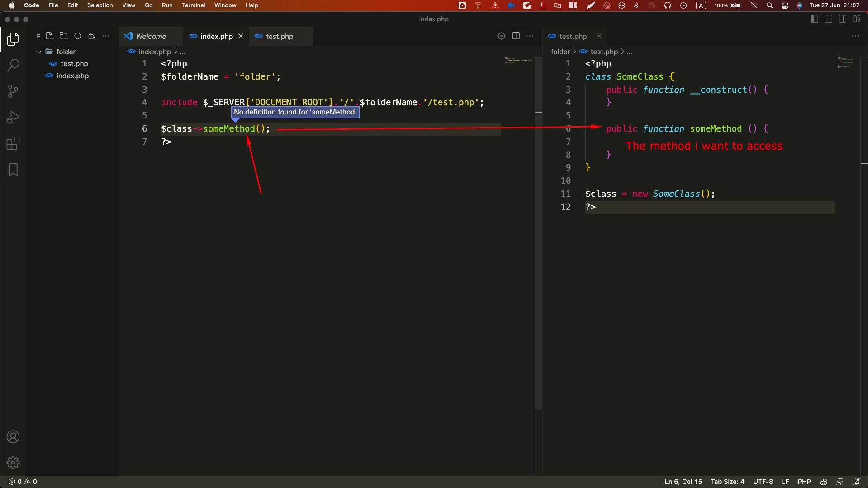
Task: Open the Bookmarks view in activity bar
Action: 13,170
